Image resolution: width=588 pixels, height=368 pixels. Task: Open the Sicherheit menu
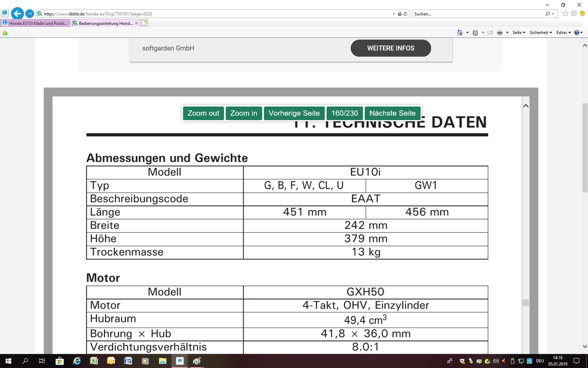point(540,33)
